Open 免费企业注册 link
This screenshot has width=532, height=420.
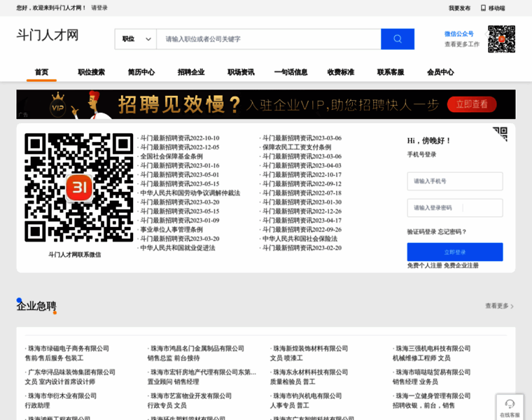[x=461, y=265]
